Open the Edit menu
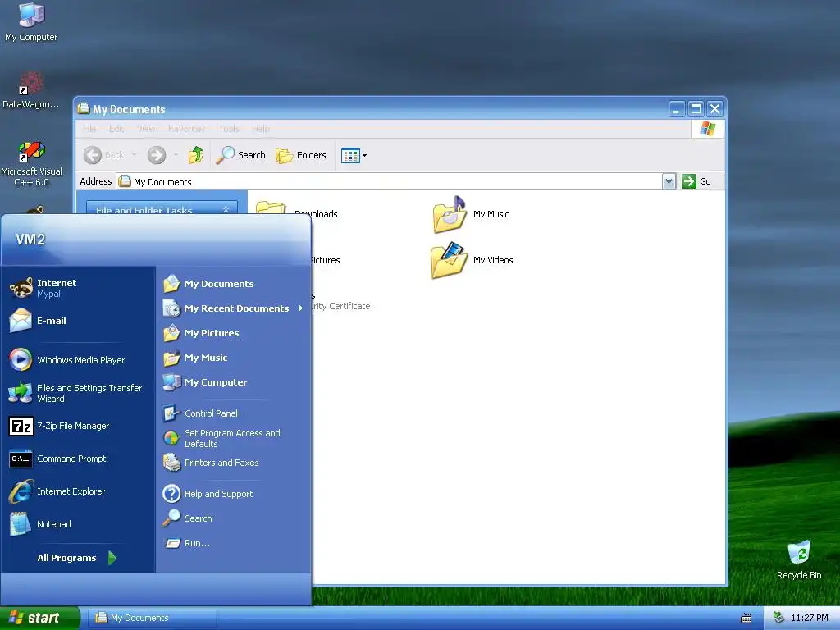Image resolution: width=840 pixels, height=630 pixels. 116,129
